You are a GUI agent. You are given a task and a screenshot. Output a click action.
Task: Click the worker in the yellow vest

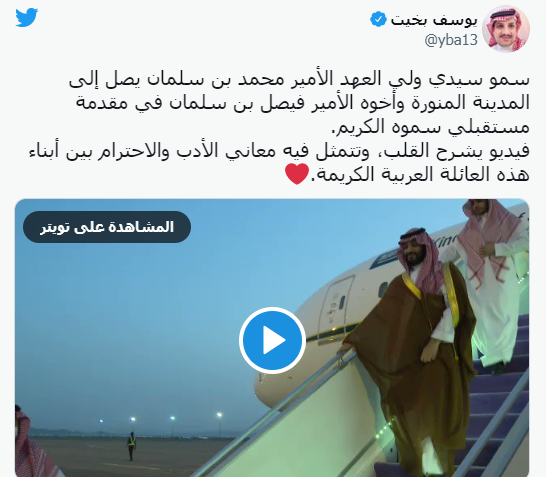point(131,446)
